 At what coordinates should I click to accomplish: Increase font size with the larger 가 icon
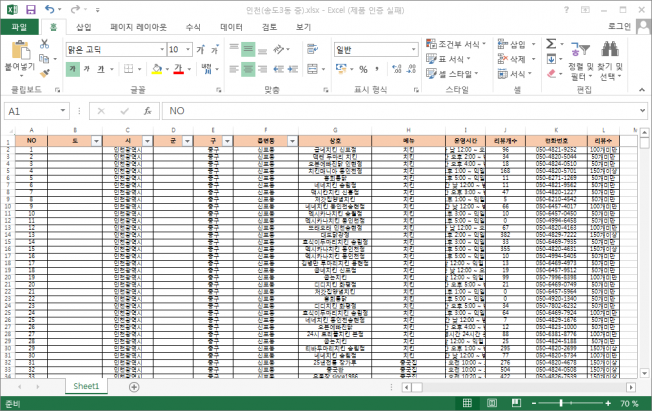(201, 50)
